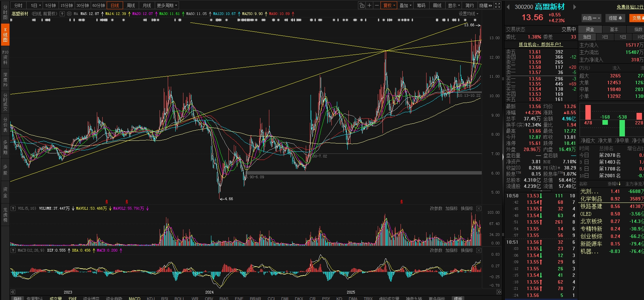Close the VOL indicator panel

pyautogui.click(x=479, y=208)
